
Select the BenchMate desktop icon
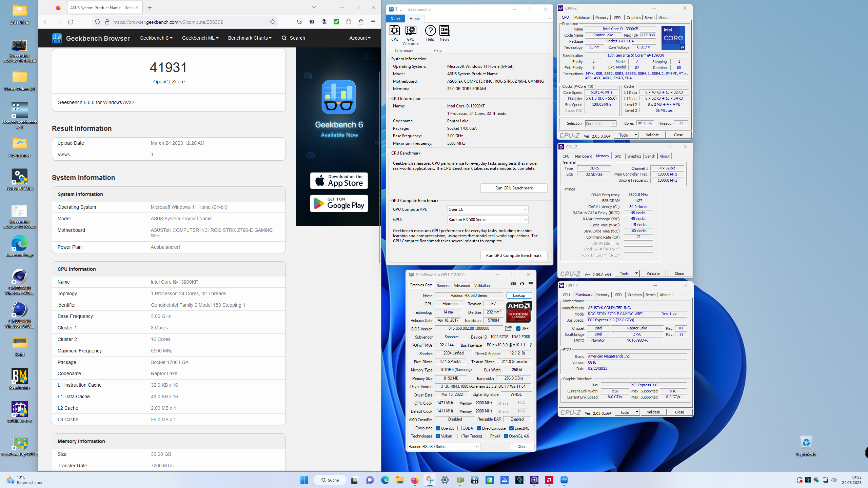pos(19,379)
